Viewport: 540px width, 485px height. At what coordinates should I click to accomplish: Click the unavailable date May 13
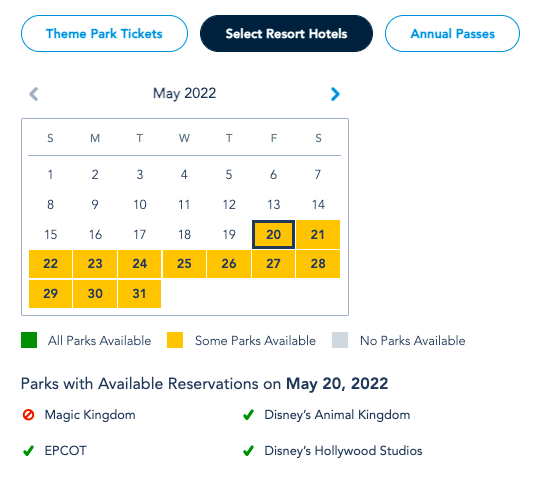click(x=274, y=205)
